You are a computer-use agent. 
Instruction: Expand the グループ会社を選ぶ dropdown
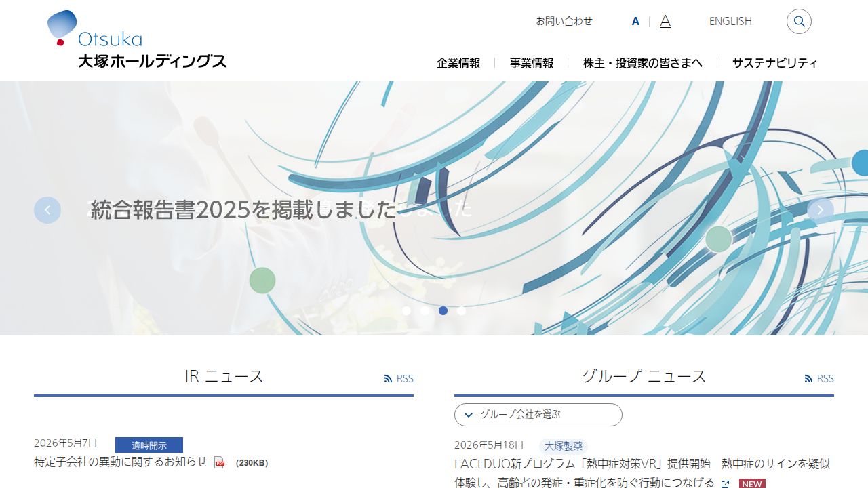[x=538, y=415]
